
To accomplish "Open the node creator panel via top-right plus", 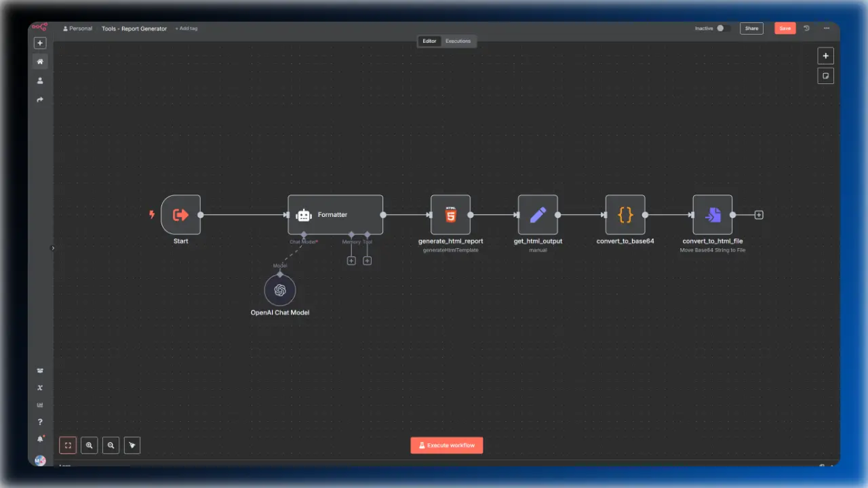I will pos(825,56).
